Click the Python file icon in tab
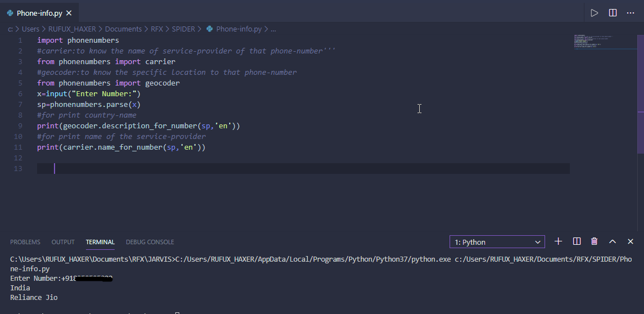Screen dimensions: 644x314 pyautogui.click(x=10, y=13)
